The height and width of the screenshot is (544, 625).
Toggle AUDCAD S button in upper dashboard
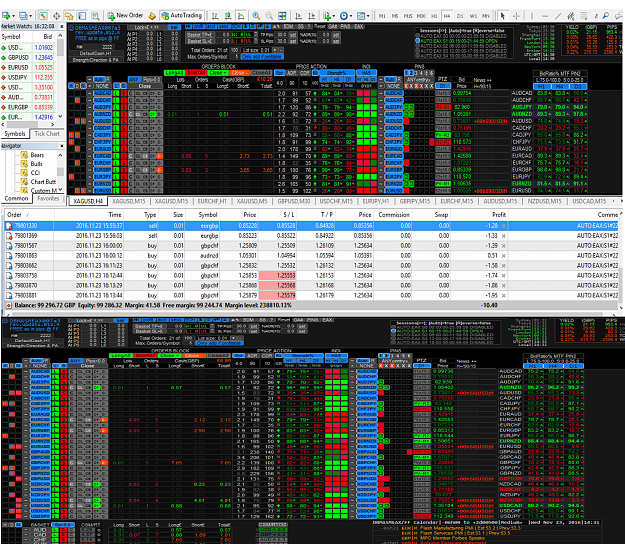click(124, 93)
